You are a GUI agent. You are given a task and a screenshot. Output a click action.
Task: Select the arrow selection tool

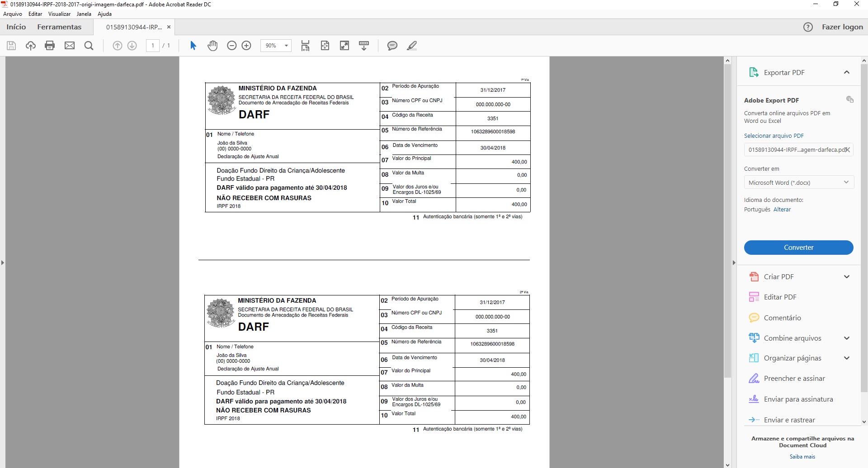193,46
